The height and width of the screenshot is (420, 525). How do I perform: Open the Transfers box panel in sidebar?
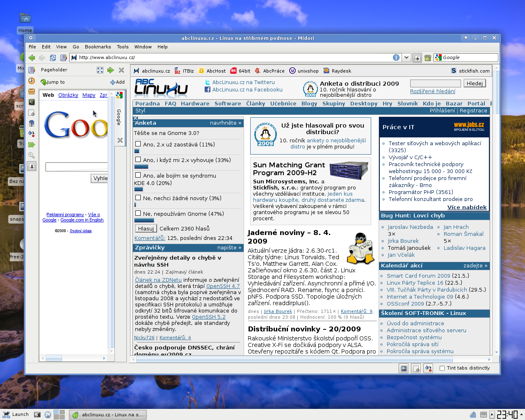(x=32, y=91)
